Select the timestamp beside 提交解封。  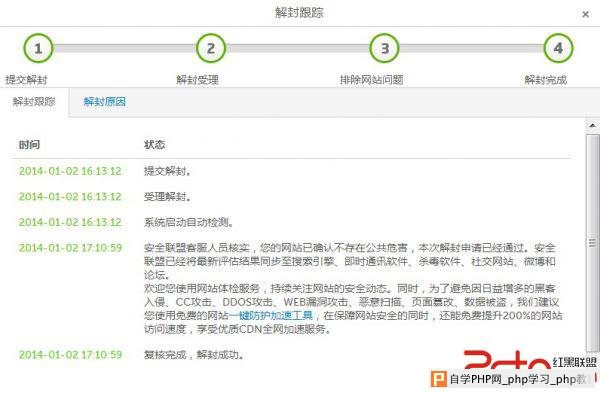[x=70, y=171]
